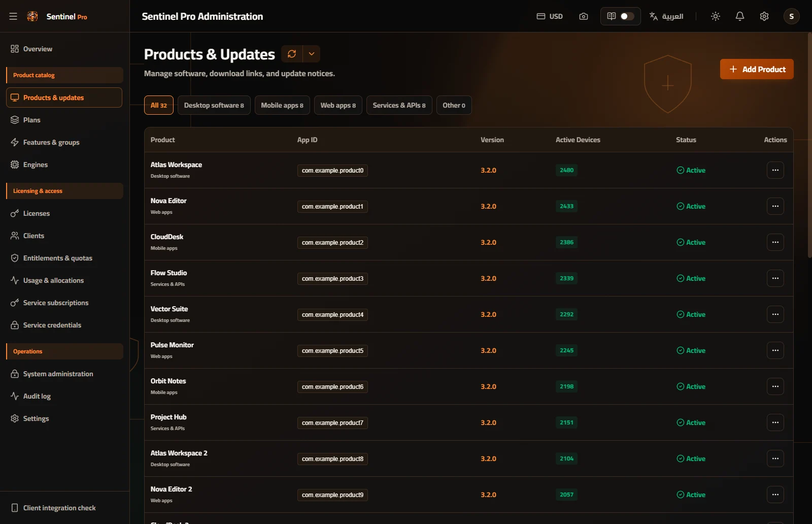812x524 pixels.
Task: Open actions menu for CloudDesk row
Action: [775, 242]
